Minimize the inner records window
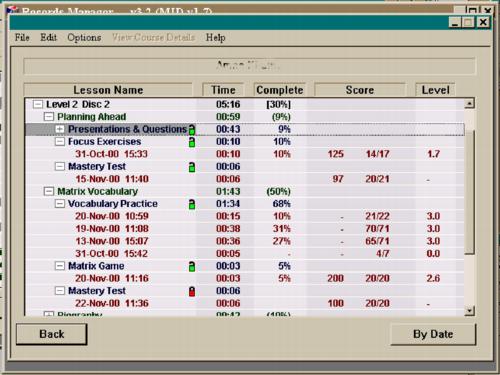 455,22
